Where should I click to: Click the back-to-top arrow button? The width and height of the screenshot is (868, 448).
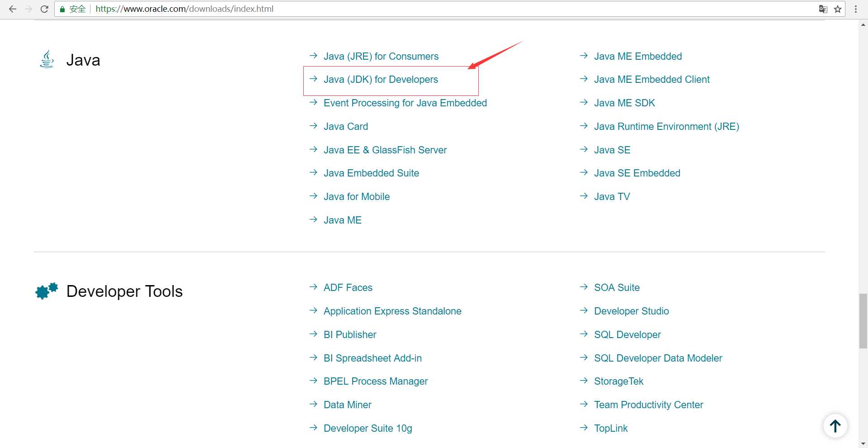pyautogui.click(x=835, y=426)
